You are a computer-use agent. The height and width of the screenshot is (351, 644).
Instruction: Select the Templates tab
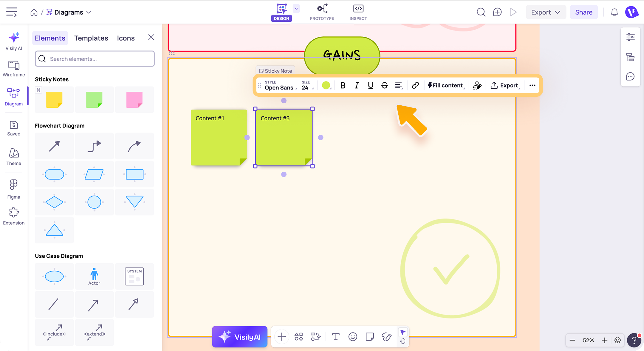91,38
